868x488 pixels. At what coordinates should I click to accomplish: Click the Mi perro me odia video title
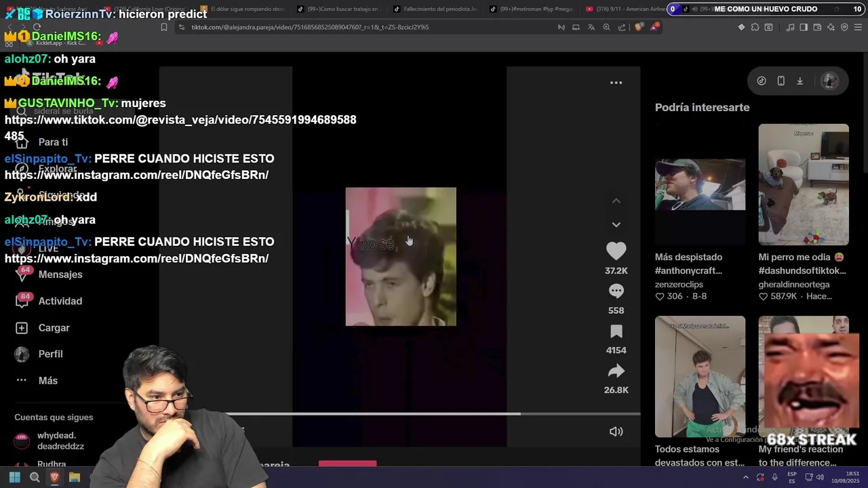click(802, 264)
